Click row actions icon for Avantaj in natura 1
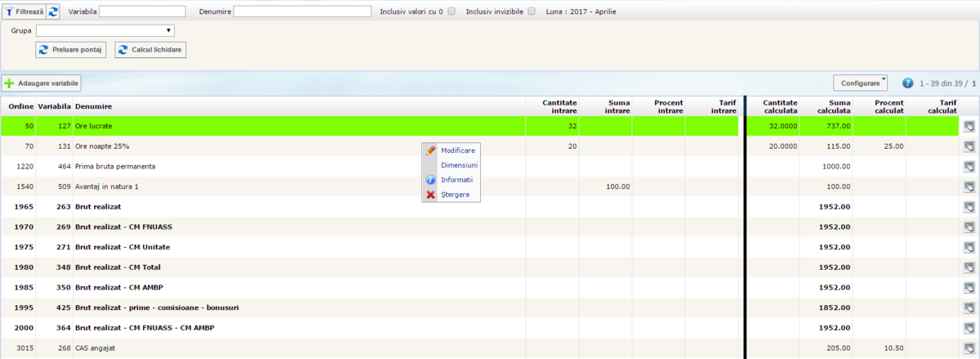This screenshot has height=359, width=980. [x=969, y=187]
